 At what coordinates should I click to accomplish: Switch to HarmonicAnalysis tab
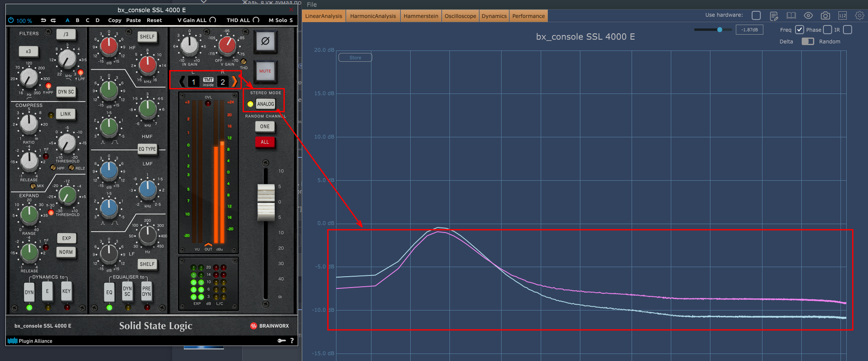pos(373,16)
